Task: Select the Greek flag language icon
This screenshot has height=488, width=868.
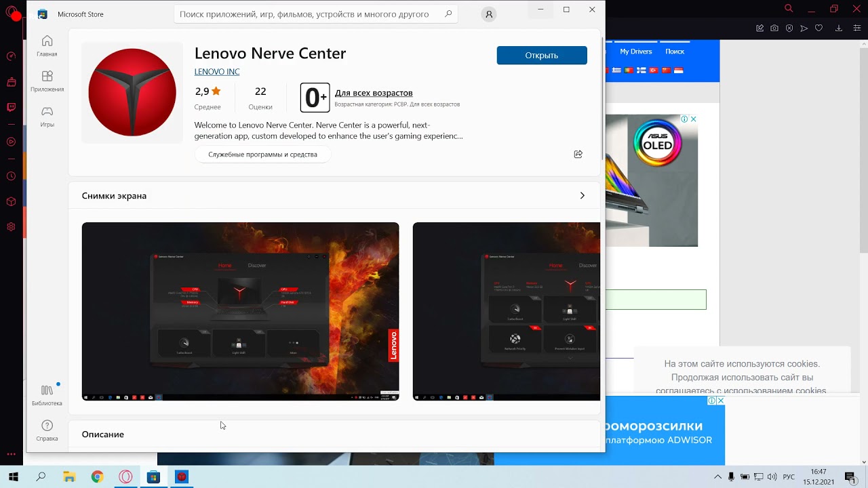Action: click(616, 70)
